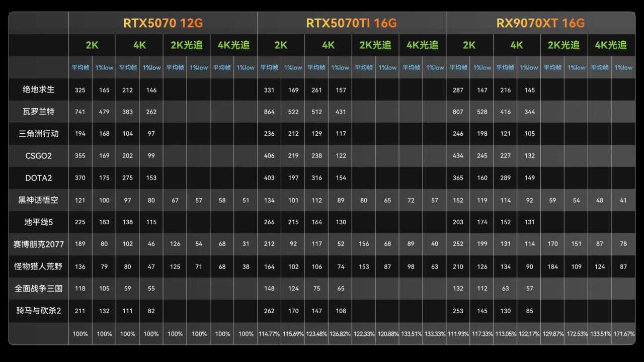644x362 pixels.
Task: Click the 骑马与砍杀2 row label
Action: [x=39, y=311]
